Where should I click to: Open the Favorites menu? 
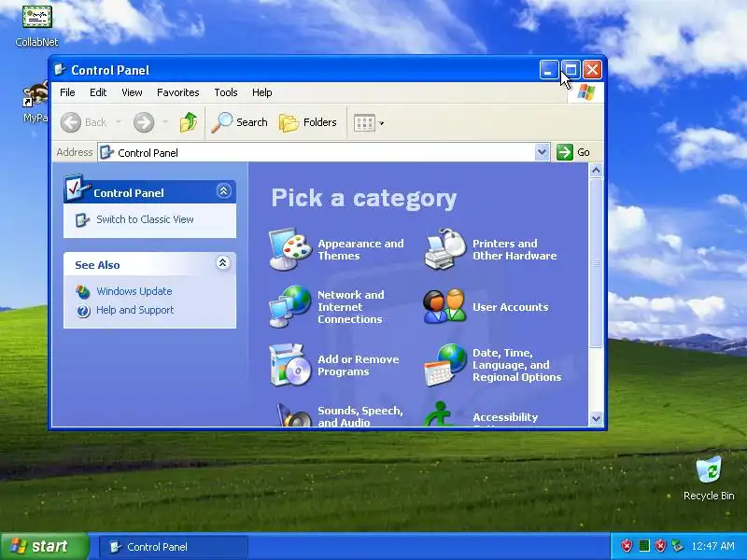coord(178,92)
